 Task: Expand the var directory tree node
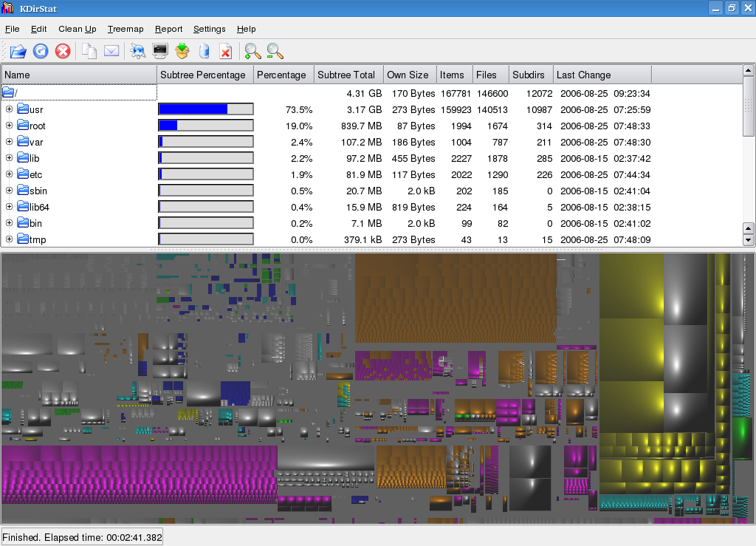(9, 141)
